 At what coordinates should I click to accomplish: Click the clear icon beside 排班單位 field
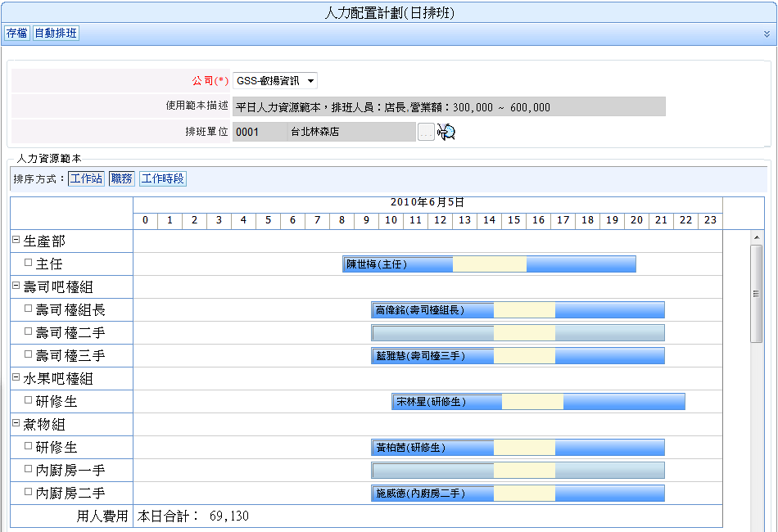pyautogui.click(x=446, y=132)
